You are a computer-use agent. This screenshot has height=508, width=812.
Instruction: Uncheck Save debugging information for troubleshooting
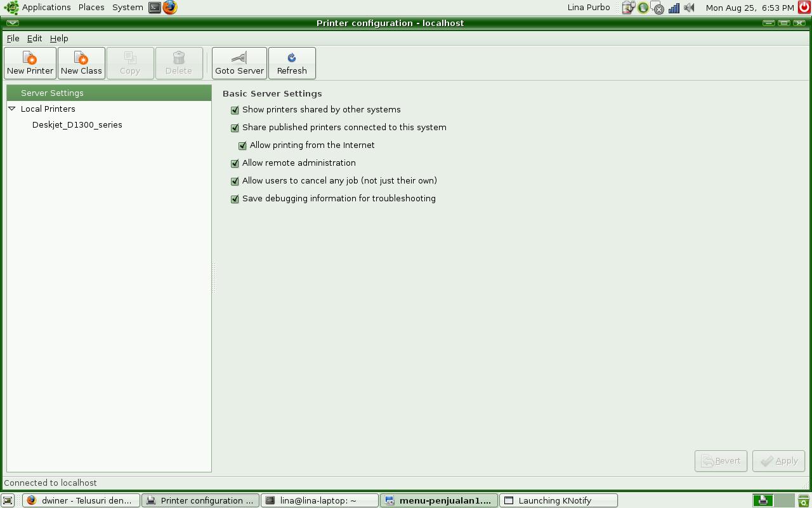pyautogui.click(x=235, y=199)
